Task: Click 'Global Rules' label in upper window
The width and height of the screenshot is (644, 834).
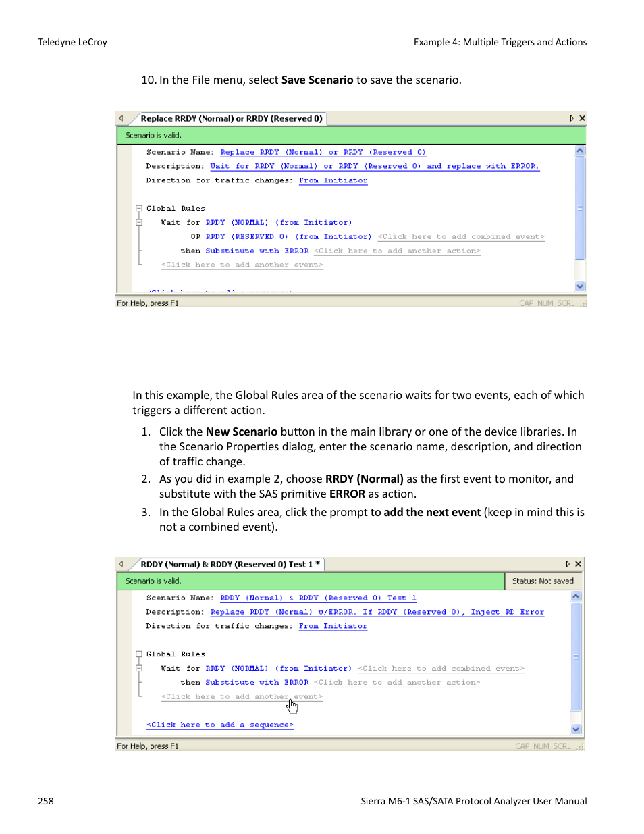Action: click(x=176, y=209)
